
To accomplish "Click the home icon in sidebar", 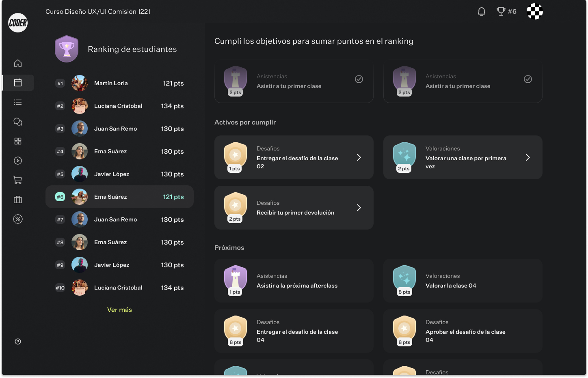I will 18,63.
